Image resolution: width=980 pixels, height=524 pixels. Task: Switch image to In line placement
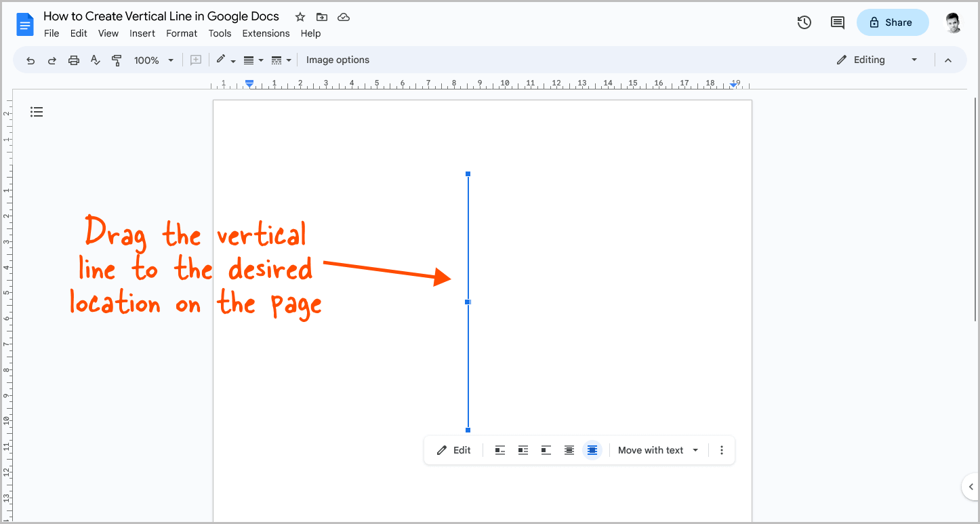(499, 449)
